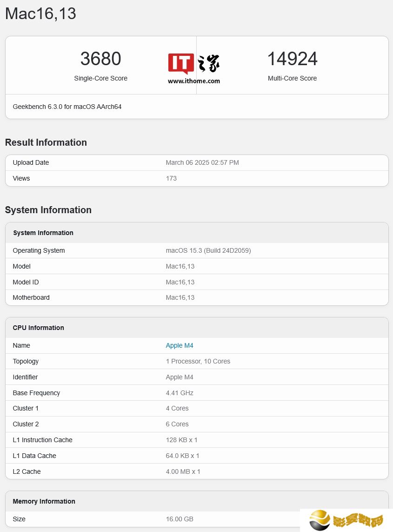Click the Motherboard label
This screenshot has height=532, width=393.
[x=31, y=297]
